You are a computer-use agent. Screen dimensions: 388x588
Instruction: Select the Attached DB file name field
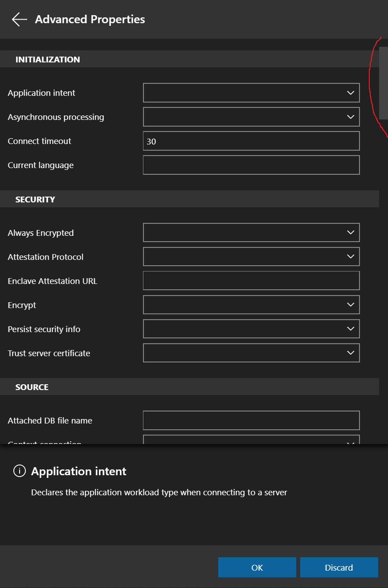[x=251, y=420]
